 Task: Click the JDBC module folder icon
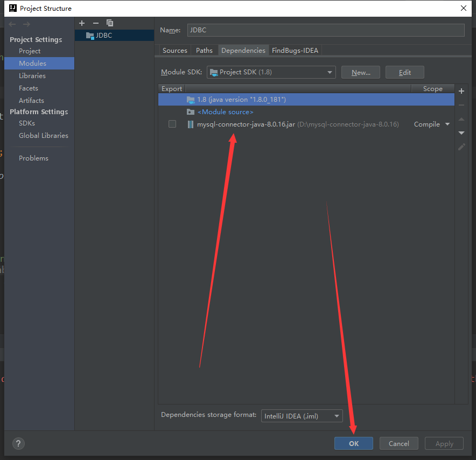coord(90,36)
